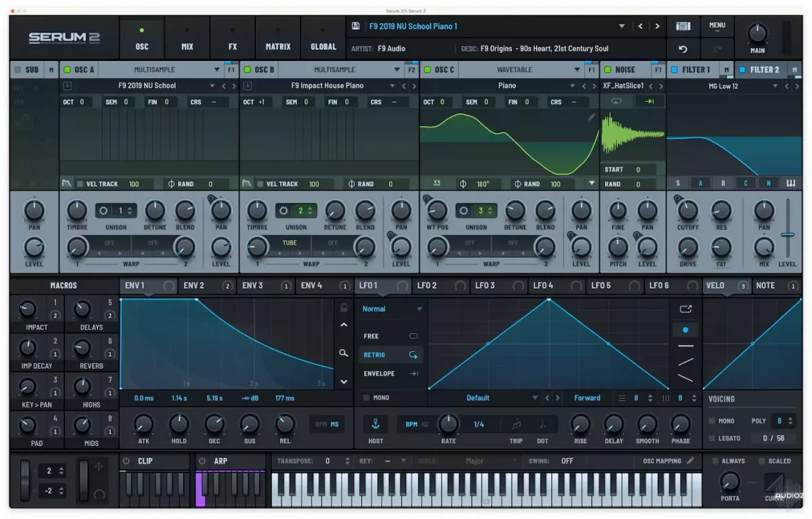Open the LFO Default shape dropdown

[535, 398]
